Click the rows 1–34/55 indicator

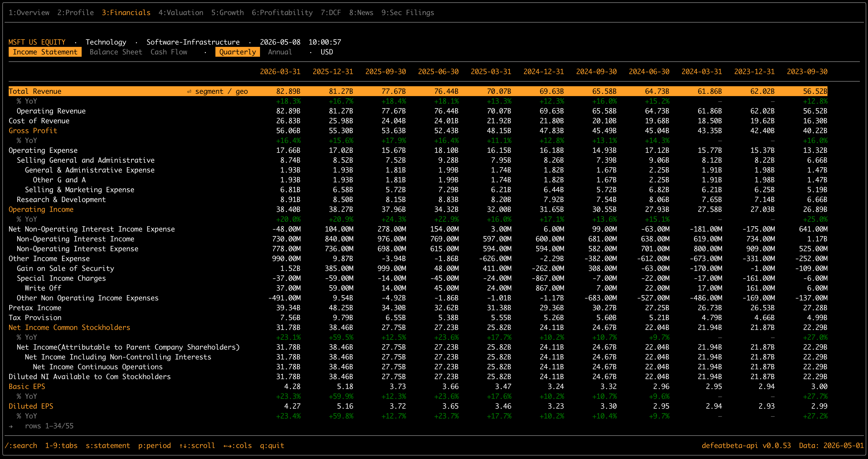[49, 426]
